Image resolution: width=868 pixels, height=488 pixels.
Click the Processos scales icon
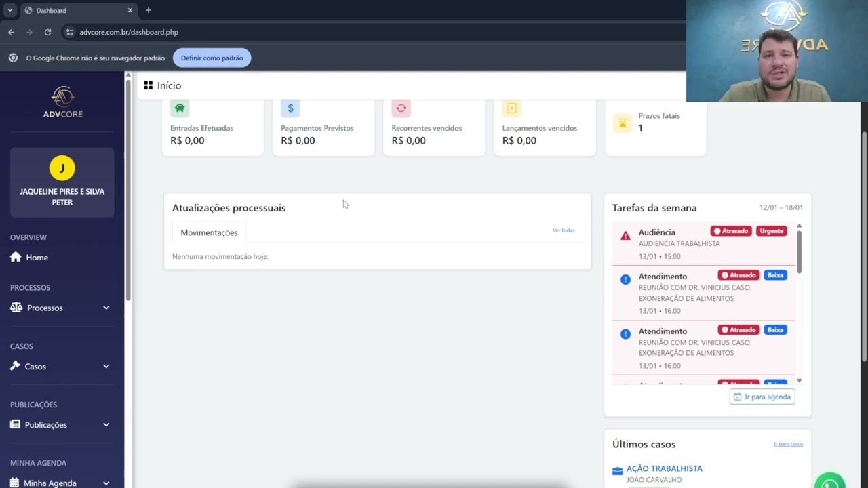(16, 308)
